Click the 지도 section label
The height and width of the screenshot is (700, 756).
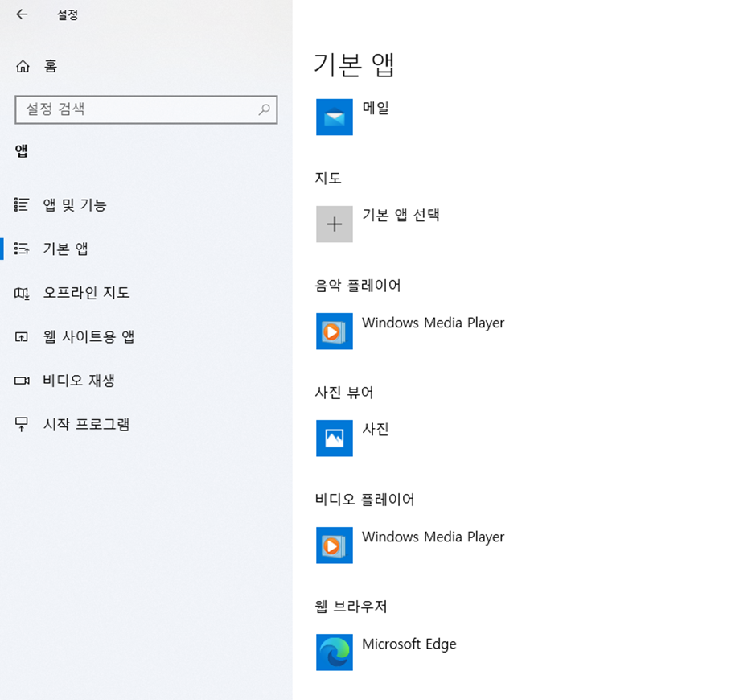tap(328, 179)
